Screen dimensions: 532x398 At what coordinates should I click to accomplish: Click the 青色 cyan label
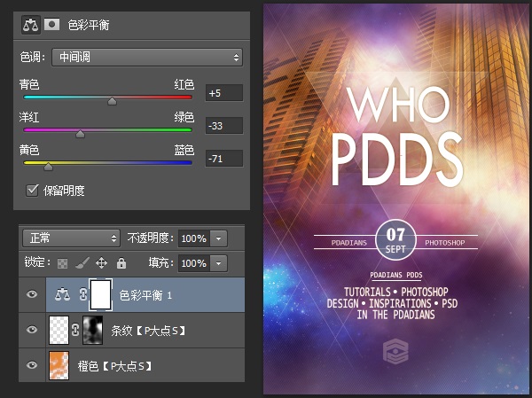pyautogui.click(x=29, y=84)
